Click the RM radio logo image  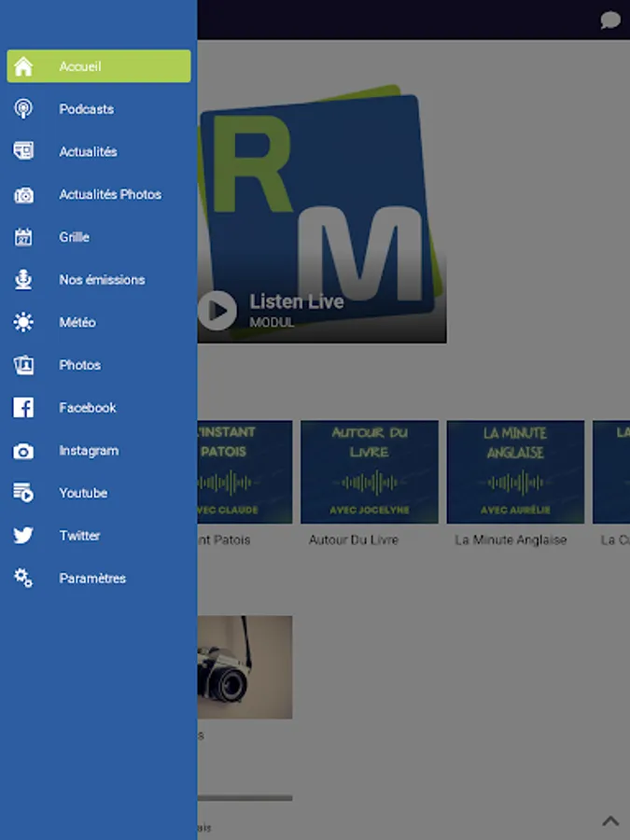(321, 212)
